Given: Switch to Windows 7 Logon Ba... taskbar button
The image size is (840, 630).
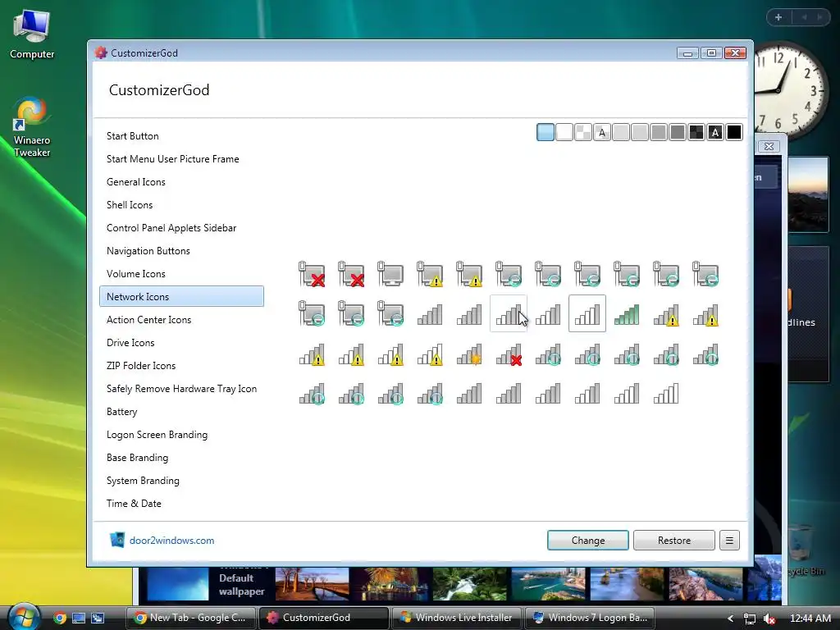Looking at the screenshot, I should pos(590,618).
